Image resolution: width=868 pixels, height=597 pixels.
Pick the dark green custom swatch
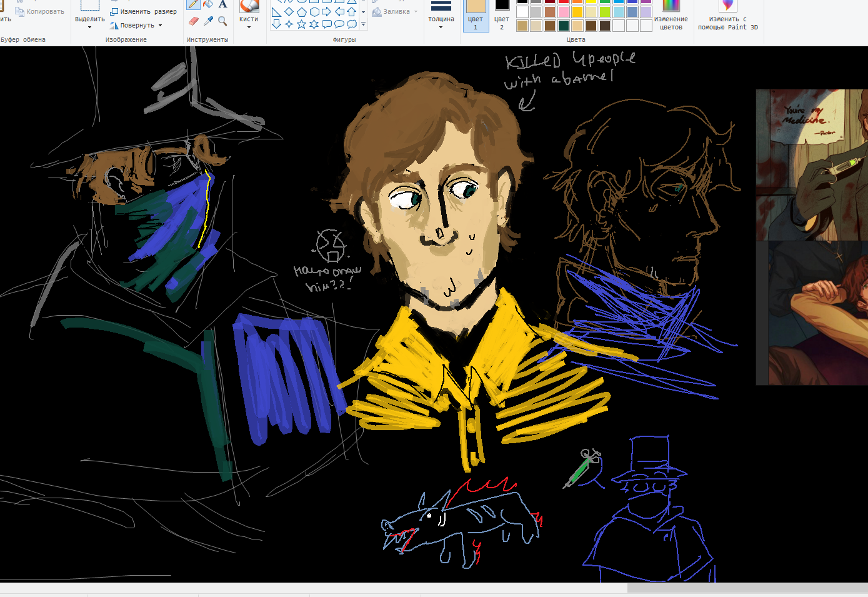click(x=564, y=26)
